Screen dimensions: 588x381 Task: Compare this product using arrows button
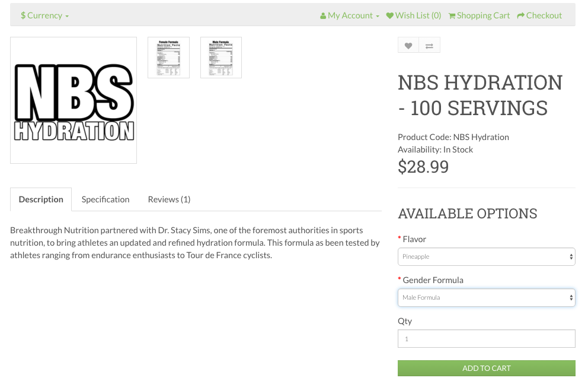point(429,46)
